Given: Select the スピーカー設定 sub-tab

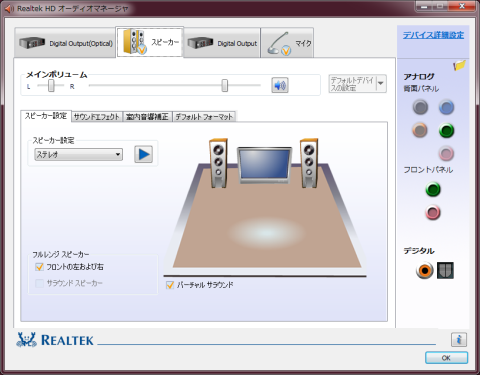Looking at the screenshot, I should tap(46, 116).
